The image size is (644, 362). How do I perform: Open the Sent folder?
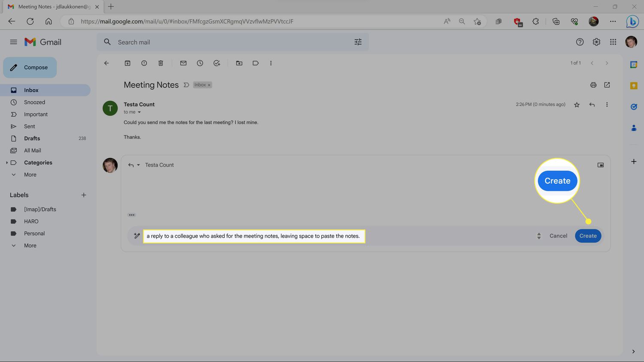pos(30,127)
